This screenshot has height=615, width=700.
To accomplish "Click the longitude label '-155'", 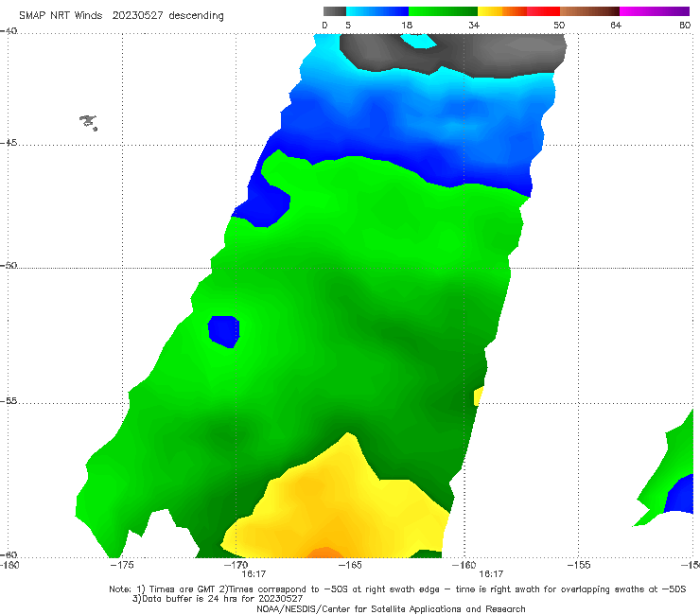I will click(x=579, y=565).
